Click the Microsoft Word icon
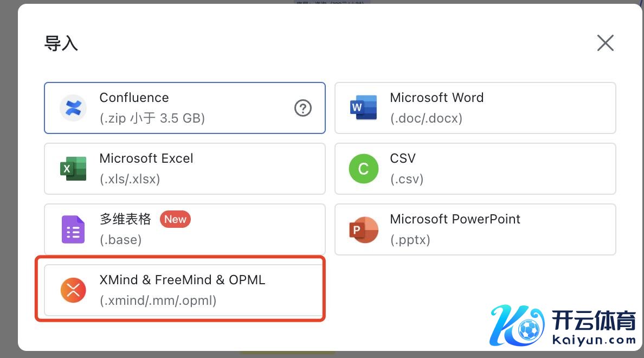The image size is (644, 358). 363,108
